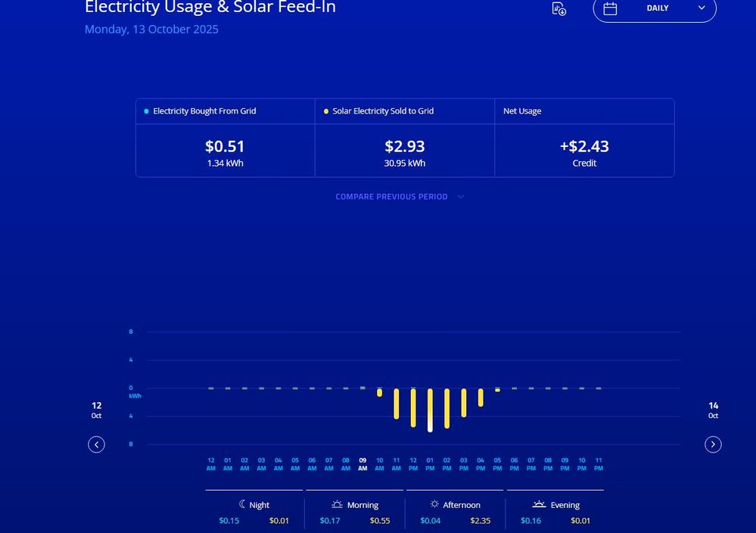Click the 14 Oct date label
The image size is (756, 533).
[x=713, y=410]
